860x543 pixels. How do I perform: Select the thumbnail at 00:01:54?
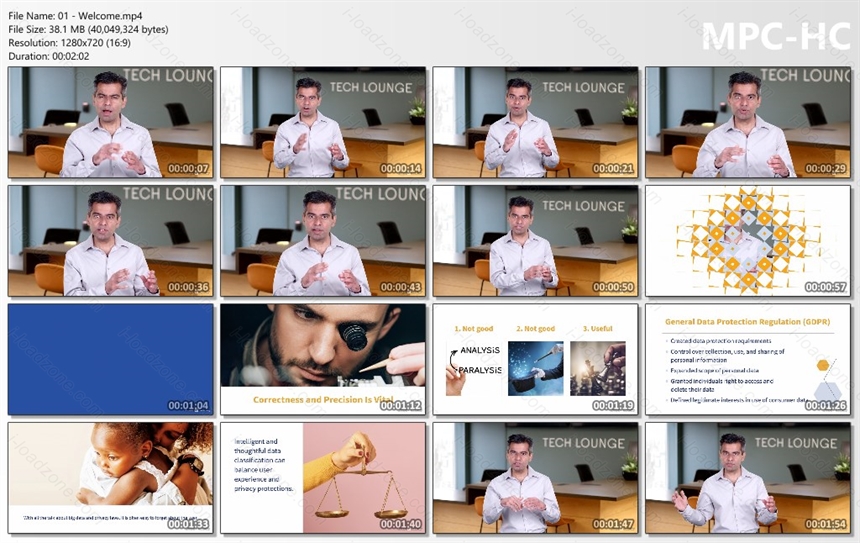(748, 478)
